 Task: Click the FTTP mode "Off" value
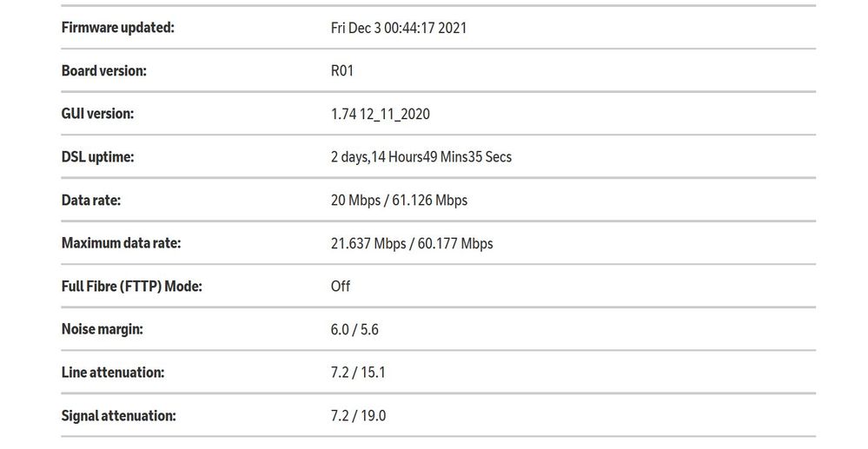click(x=341, y=286)
